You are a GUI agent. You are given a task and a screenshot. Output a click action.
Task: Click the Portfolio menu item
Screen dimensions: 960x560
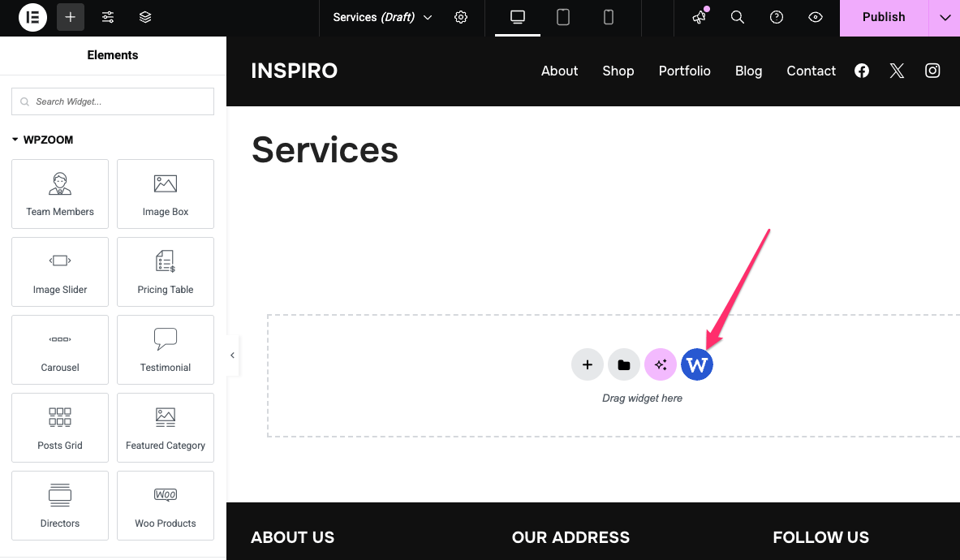pyautogui.click(x=684, y=71)
